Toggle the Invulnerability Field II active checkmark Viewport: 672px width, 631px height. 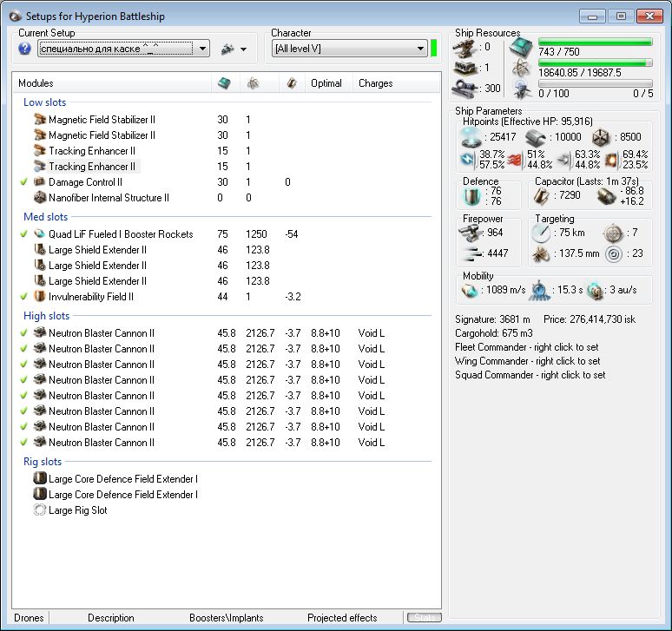[24, 296]
